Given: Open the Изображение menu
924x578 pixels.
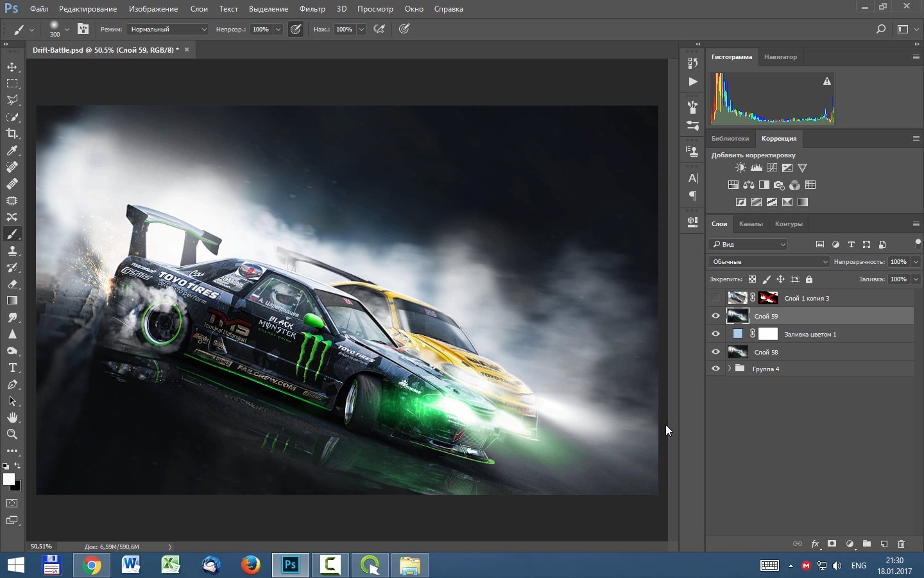Looking at the screenshot, I should tap(153, 9).
